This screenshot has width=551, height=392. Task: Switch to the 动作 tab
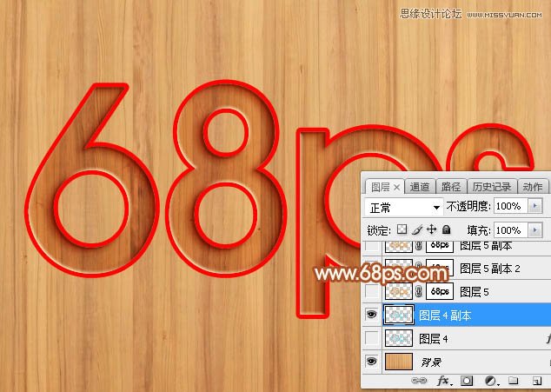[x=533, y=187]
